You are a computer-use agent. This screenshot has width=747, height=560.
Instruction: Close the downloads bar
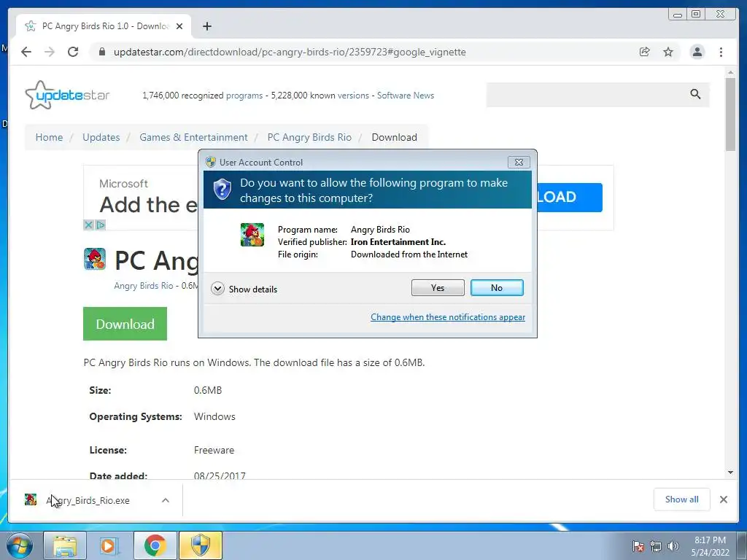click(x=724, y=499)
